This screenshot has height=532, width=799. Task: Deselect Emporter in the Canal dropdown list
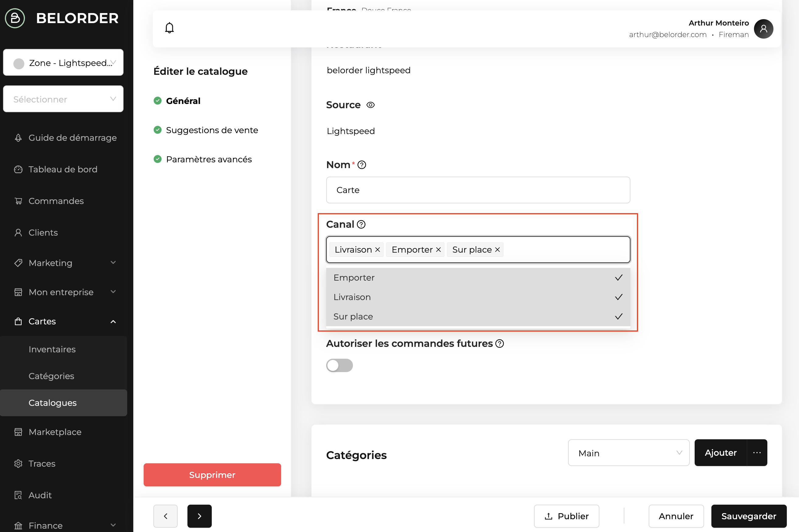click(478, 278)
